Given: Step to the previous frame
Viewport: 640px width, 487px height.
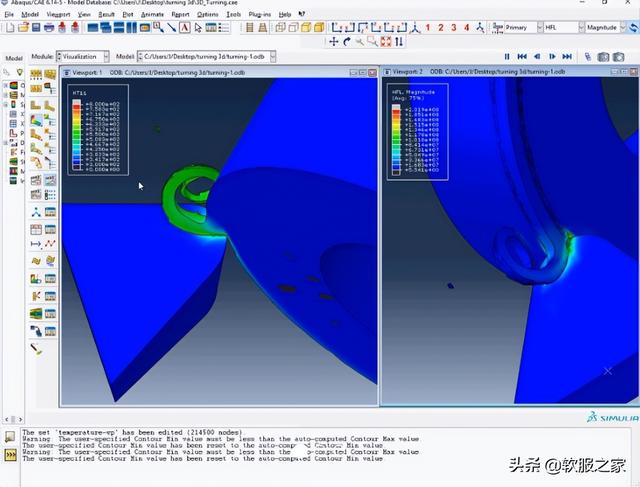Looking at the screenshot, I should pos(537,57).
